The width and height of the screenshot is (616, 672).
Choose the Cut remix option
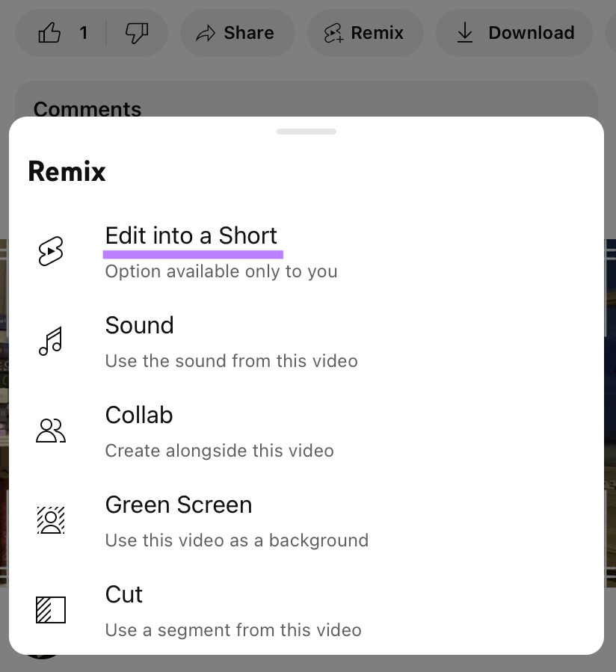(x=306, y=611)
